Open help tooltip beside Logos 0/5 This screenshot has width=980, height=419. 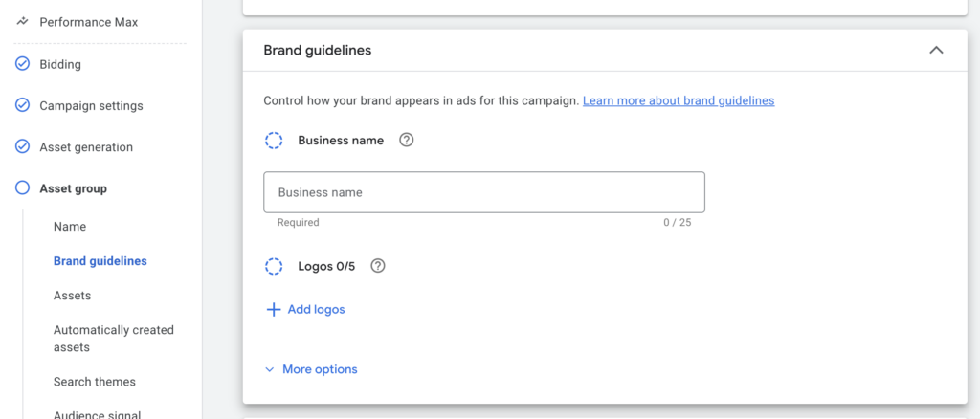[x=378, y=266]
